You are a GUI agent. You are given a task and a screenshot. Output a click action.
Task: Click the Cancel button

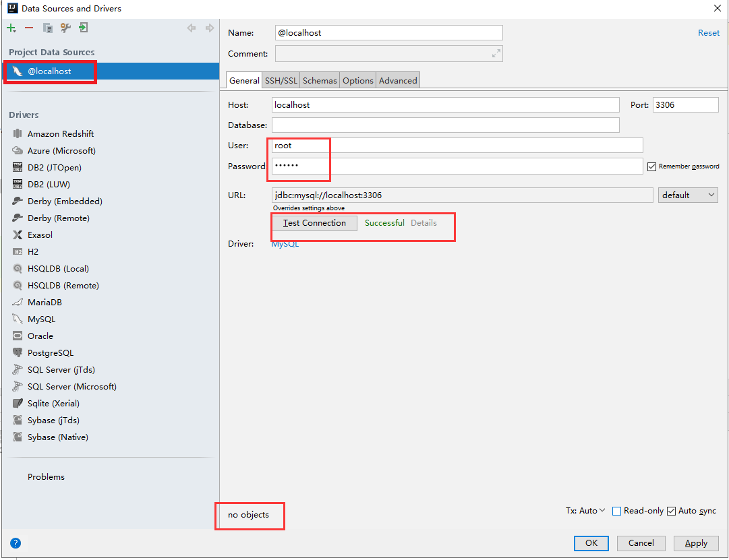[x=641, y=543]
